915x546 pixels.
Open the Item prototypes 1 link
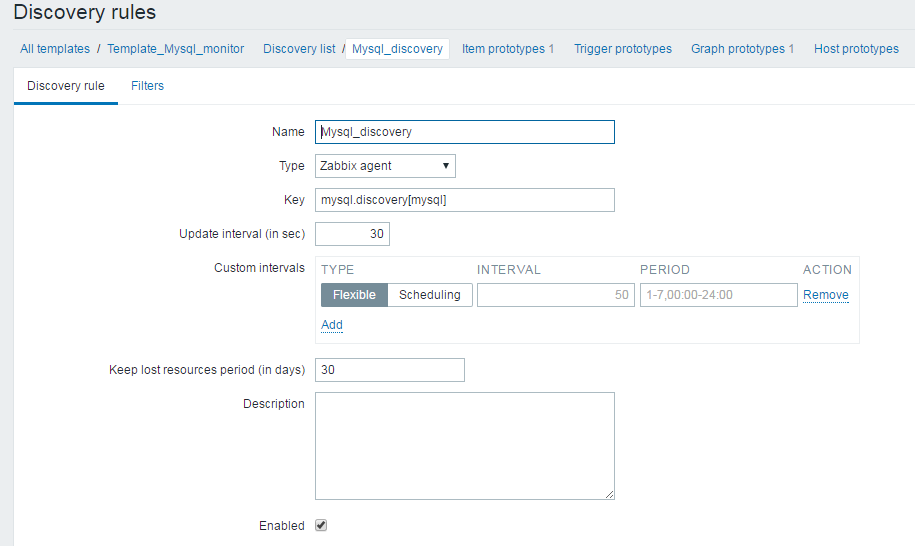(508, 49)
